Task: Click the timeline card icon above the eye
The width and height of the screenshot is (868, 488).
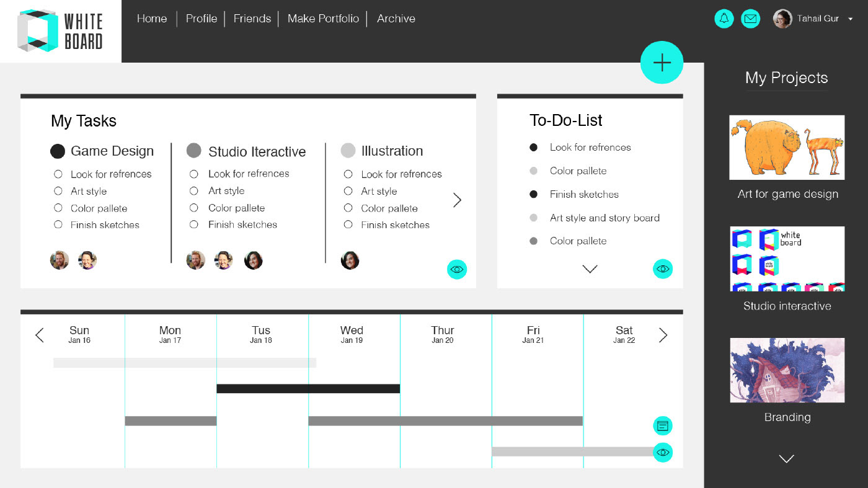Action: click(x=662, y=425)
